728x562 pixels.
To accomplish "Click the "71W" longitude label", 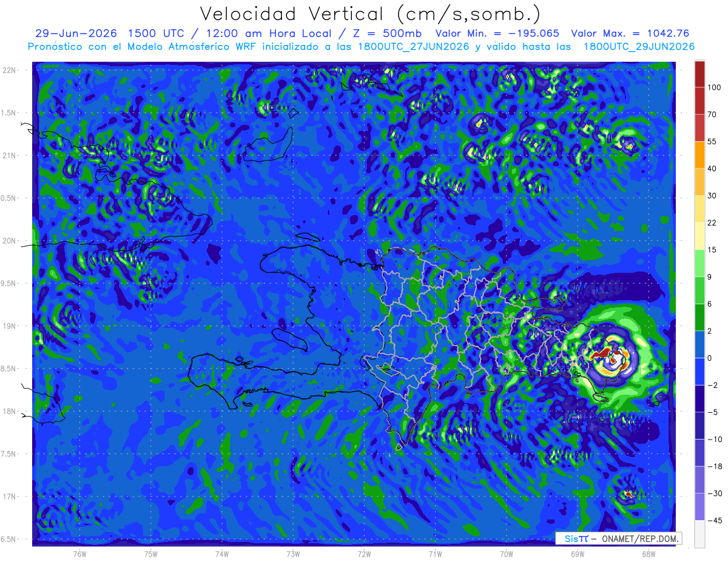I will point(435,554).
